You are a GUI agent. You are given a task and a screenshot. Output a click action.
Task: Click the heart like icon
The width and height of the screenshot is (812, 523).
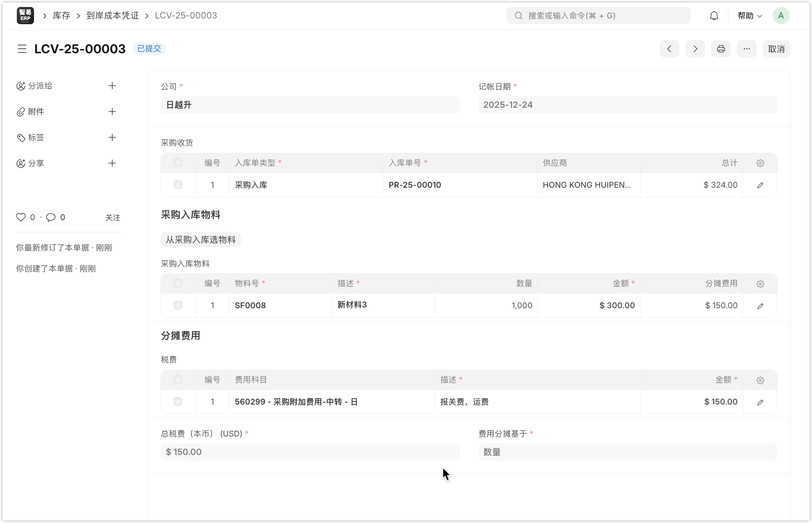(21, 217)
